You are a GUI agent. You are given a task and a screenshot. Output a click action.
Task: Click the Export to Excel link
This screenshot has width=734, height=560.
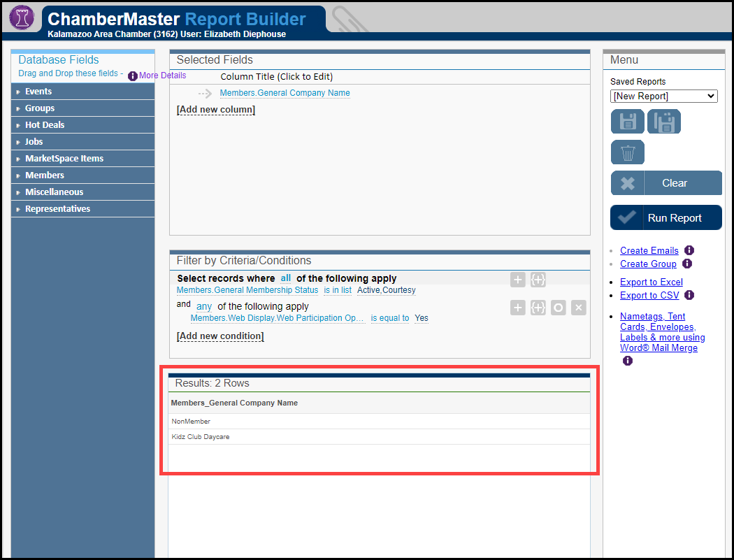point(651,282)
